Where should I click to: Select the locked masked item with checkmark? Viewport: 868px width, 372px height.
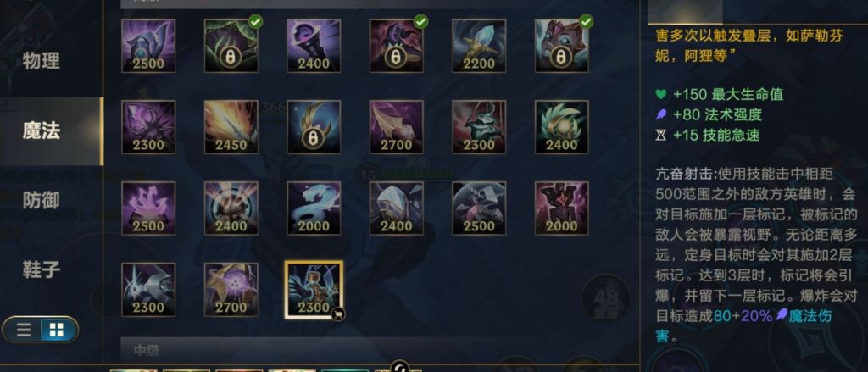[561, 46]
